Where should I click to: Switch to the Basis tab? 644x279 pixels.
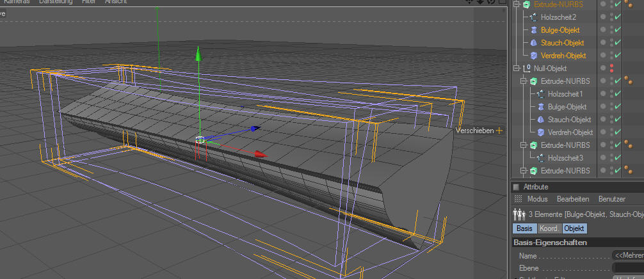[524, 228]
